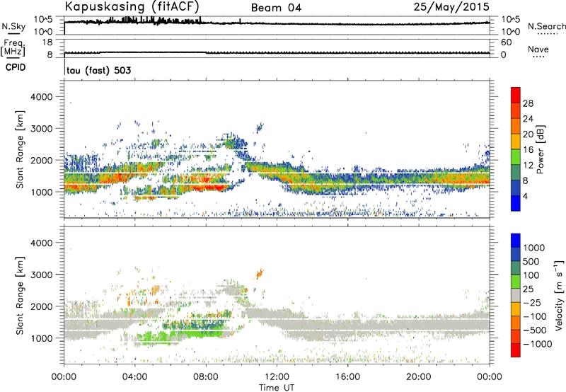Click the Nave legend label

tap(538, 49)
